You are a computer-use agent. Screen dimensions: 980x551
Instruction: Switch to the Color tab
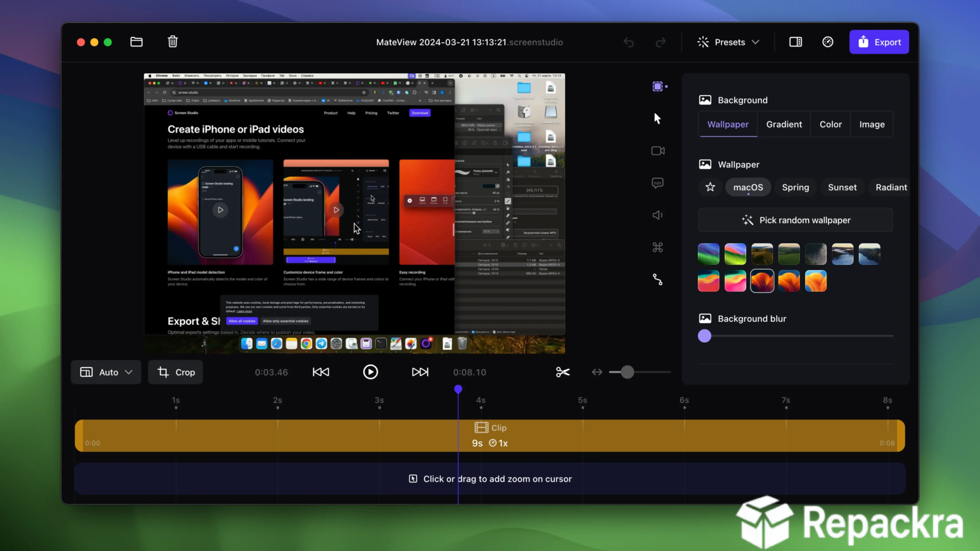(830, 124)
